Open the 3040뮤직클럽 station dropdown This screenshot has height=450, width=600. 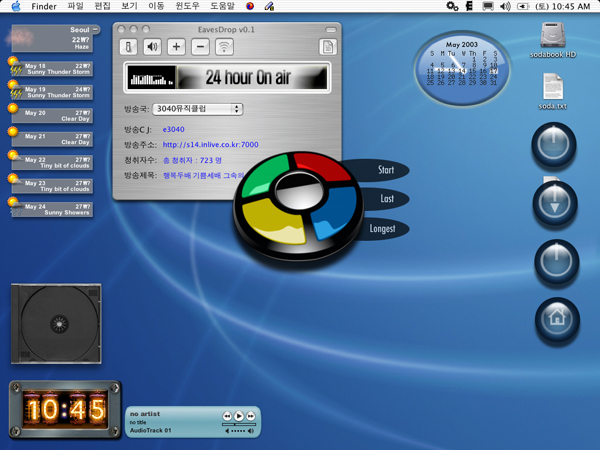198,109
